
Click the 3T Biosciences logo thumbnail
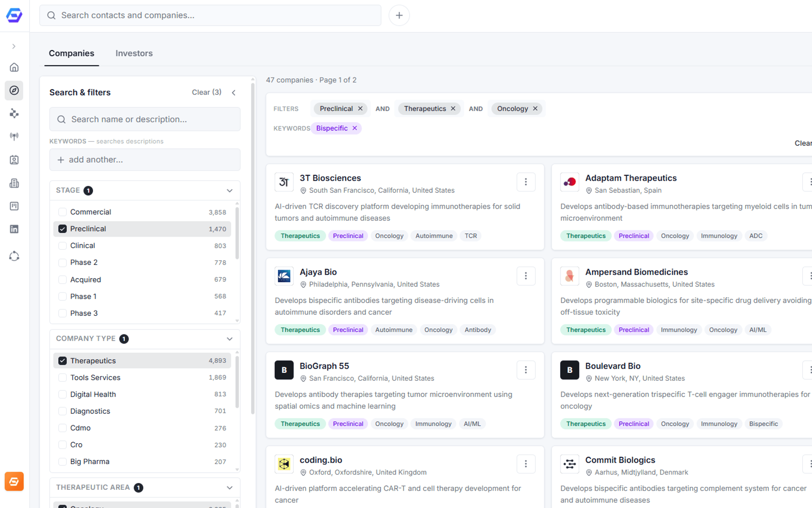tap(284, 182)
